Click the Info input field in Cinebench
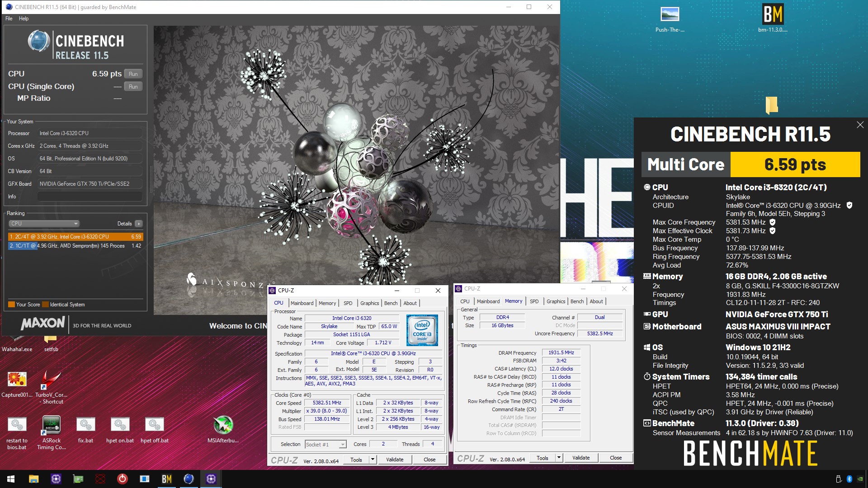The width and height of the screenshot is (868, 488). [x=90, y=197]
